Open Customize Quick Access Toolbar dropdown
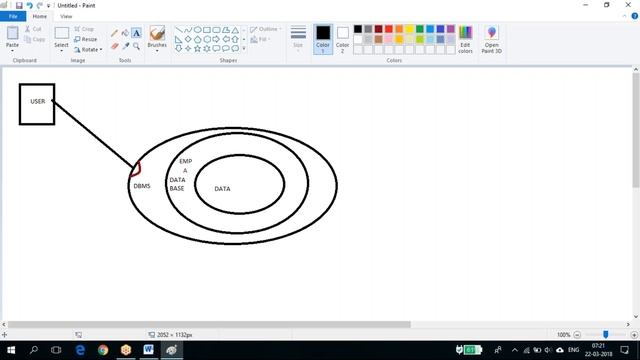The height and width of the screenshot is (360, 640). point(48,6)
